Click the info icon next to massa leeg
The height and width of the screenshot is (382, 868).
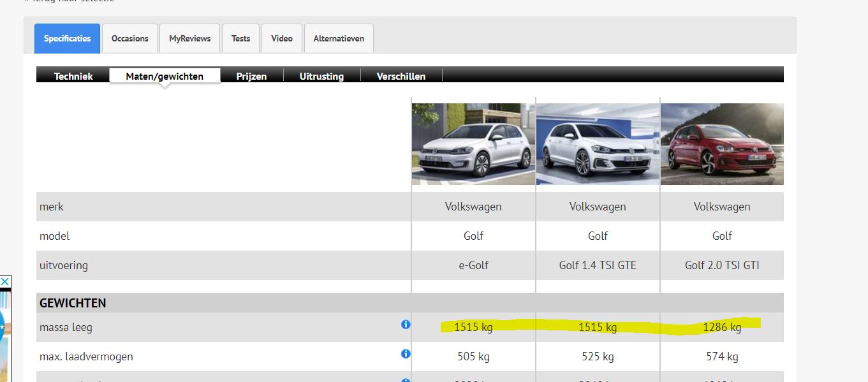tap(406, 325)
